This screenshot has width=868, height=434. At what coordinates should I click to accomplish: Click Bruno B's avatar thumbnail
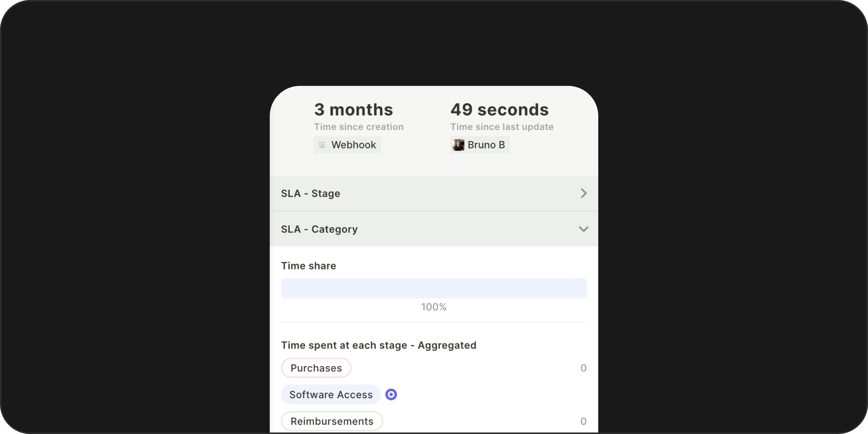(458, 145)
